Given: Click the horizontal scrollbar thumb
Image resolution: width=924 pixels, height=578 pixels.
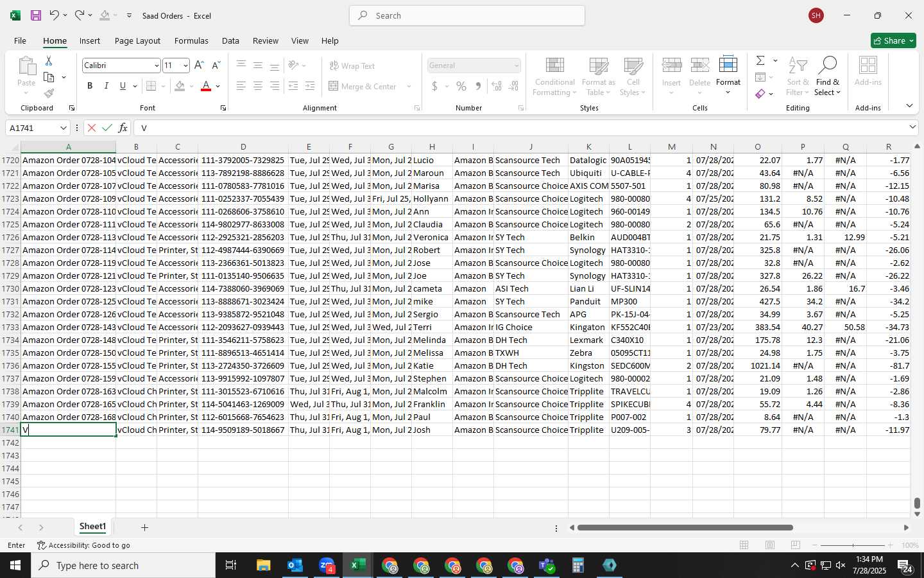Looking at the screenshot, I should pyautogui.click(x=685, y=528).
